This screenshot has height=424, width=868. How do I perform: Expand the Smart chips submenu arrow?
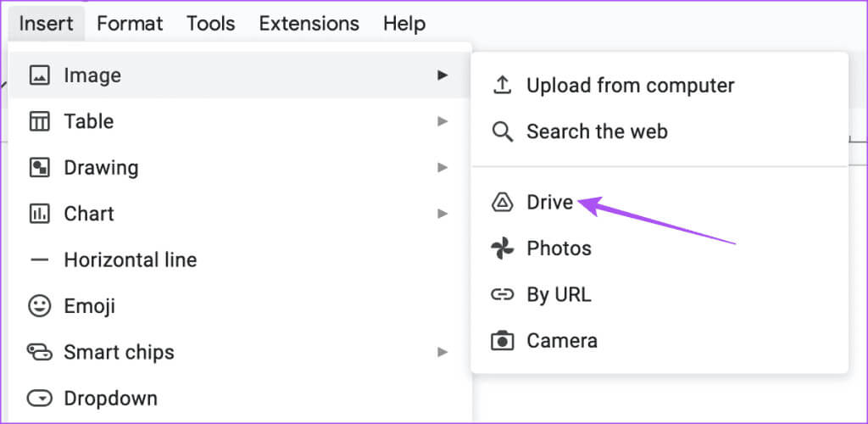point(442,352)
